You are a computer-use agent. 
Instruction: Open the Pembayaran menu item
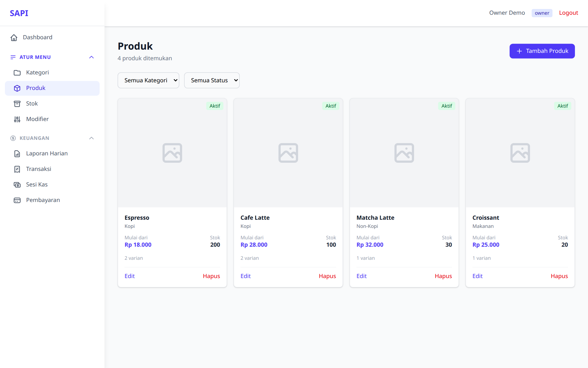tap(52, 200)
